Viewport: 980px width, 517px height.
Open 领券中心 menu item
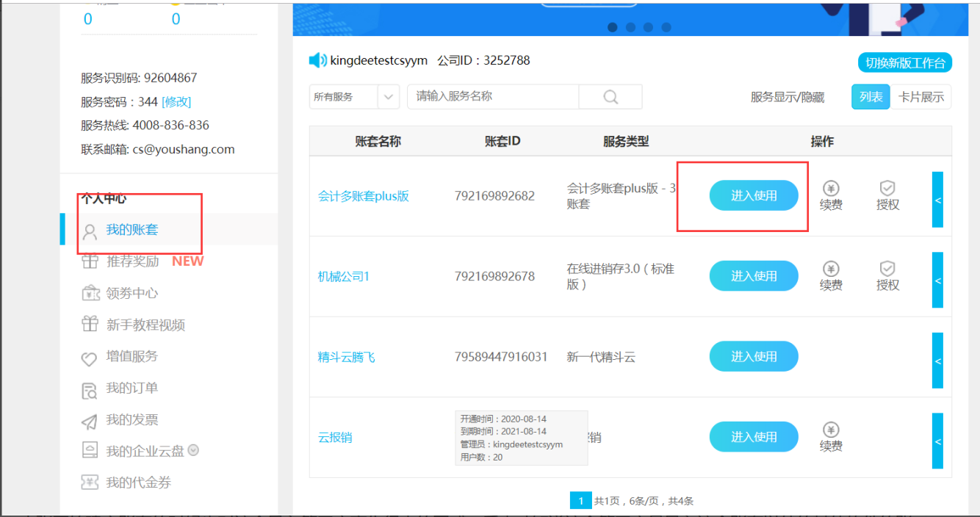click(132, 293)
